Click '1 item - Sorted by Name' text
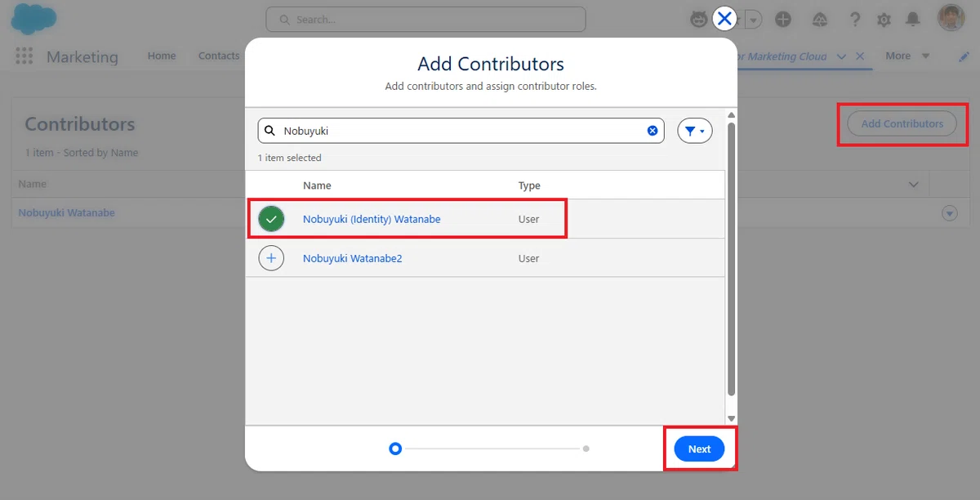Image resolution: width=980 pixels, height=500 pixels. point(82,153)
